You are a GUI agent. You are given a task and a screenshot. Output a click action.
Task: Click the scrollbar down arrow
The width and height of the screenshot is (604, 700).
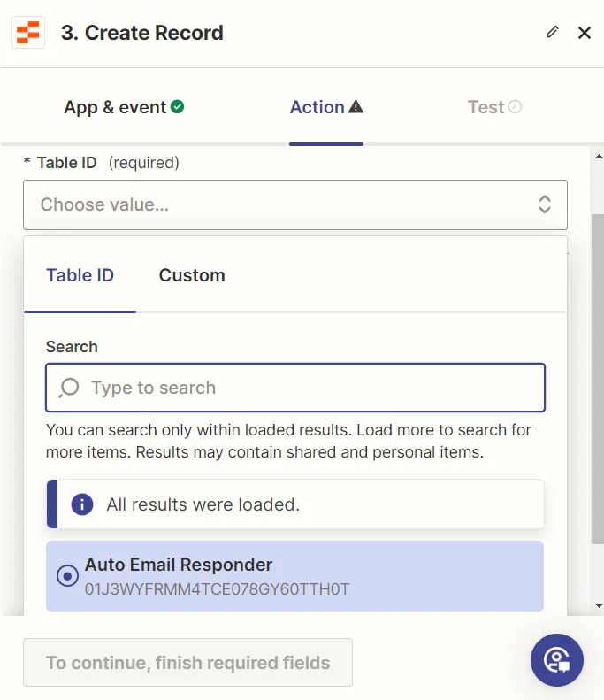click(x=599, y=606)
